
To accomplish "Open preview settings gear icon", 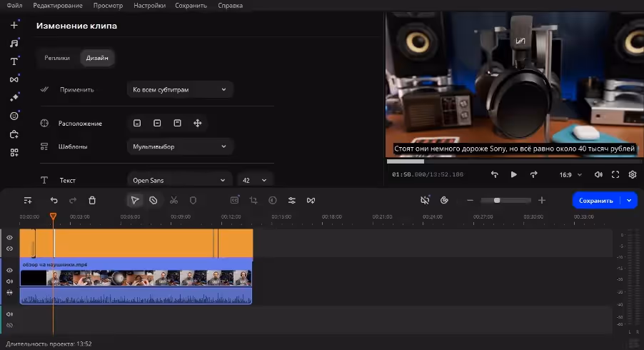I will 633,174.
